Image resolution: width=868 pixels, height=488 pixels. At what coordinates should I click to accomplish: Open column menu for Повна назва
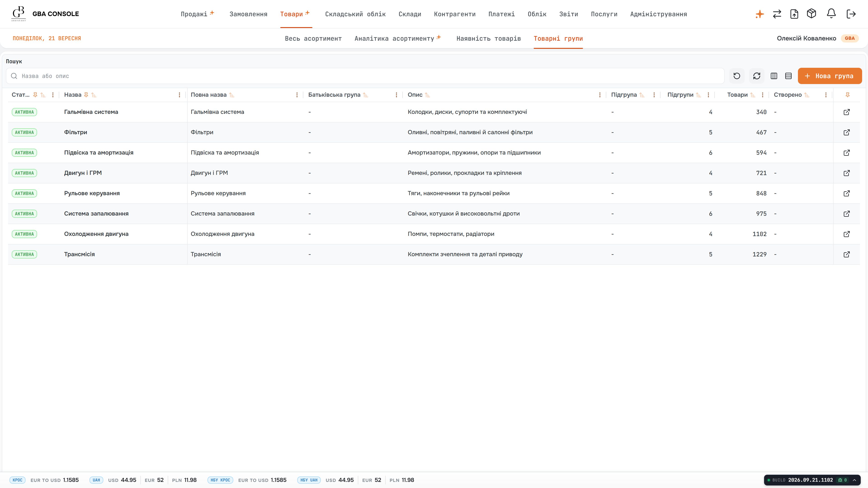coord(297,95)
